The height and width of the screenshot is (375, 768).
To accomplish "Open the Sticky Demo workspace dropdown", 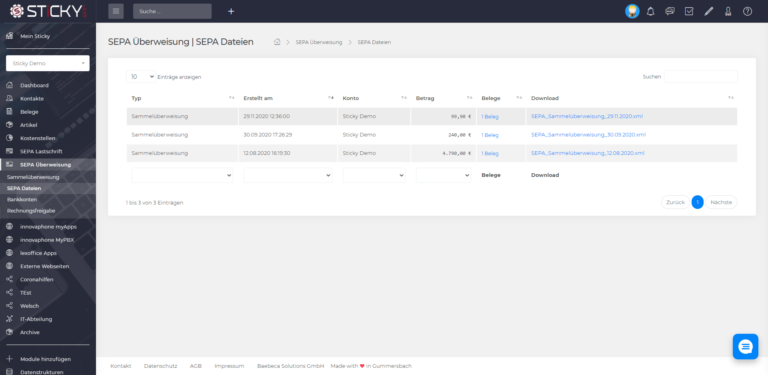I will (48, 63).
